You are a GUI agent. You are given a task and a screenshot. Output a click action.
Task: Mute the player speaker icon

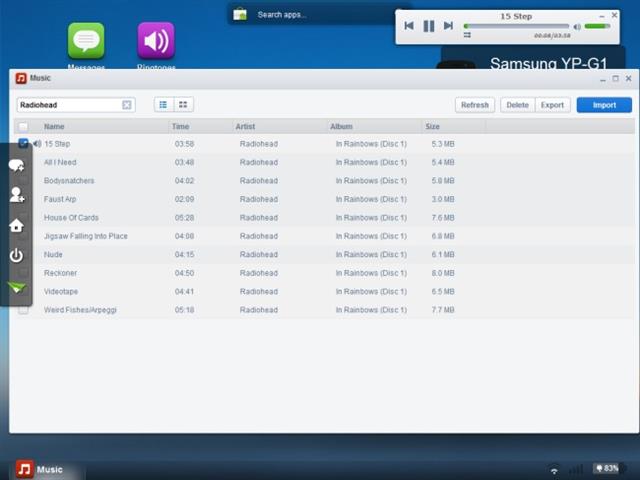click(577, 27)
